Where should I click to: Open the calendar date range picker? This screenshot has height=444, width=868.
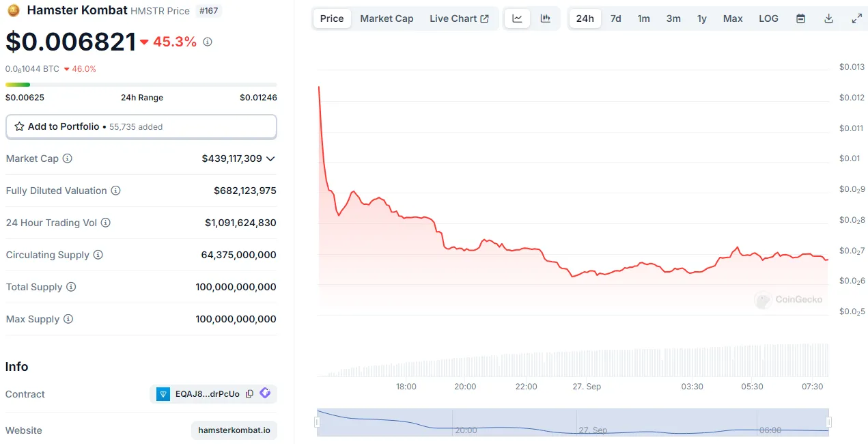[800, 18]
